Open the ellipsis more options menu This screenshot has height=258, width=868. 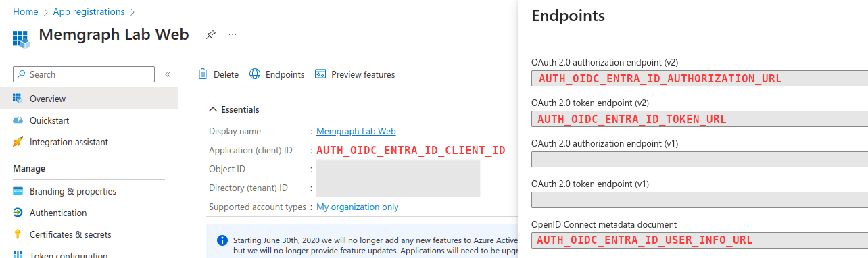pos(233,34)
